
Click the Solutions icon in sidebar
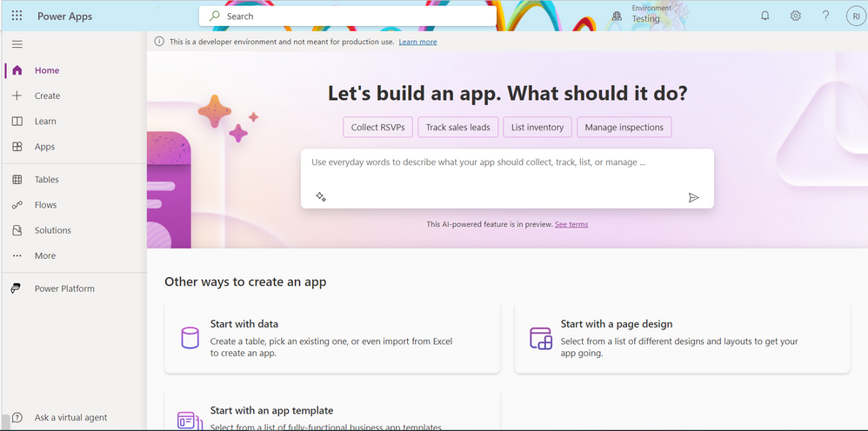tap(17, 230)
